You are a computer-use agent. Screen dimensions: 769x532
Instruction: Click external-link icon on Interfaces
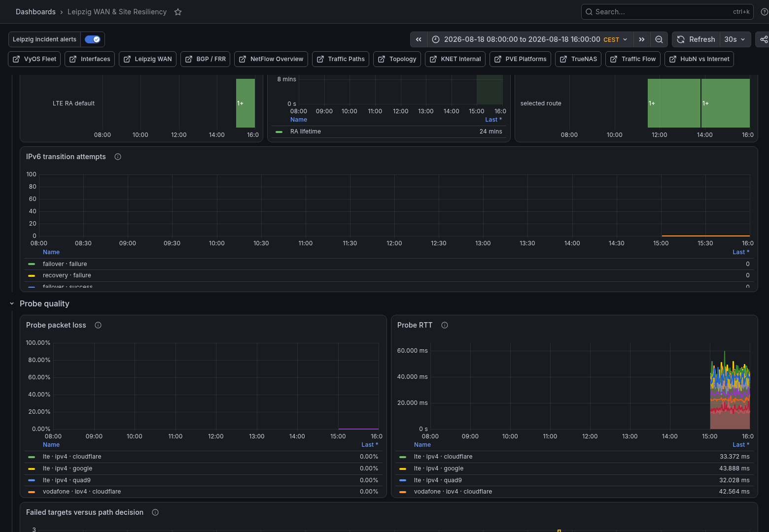coord(73,59)
